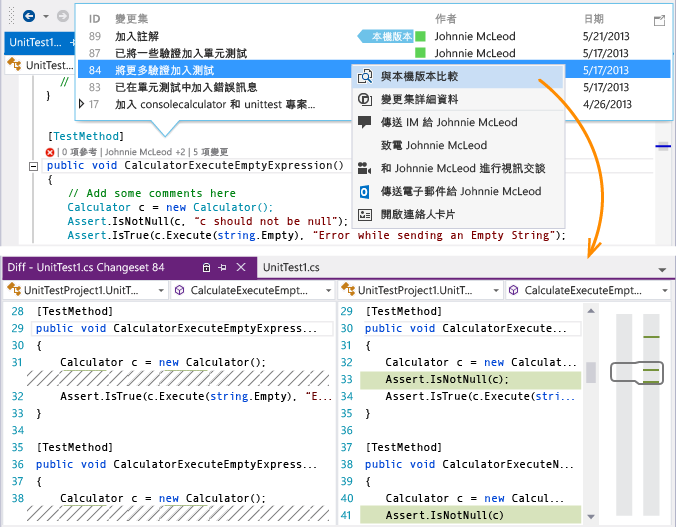Switch to UnitTest1.cs tab in lower pane
Image resolution: width=677 pixels, height=527 pixels.
tap(291, 267)
